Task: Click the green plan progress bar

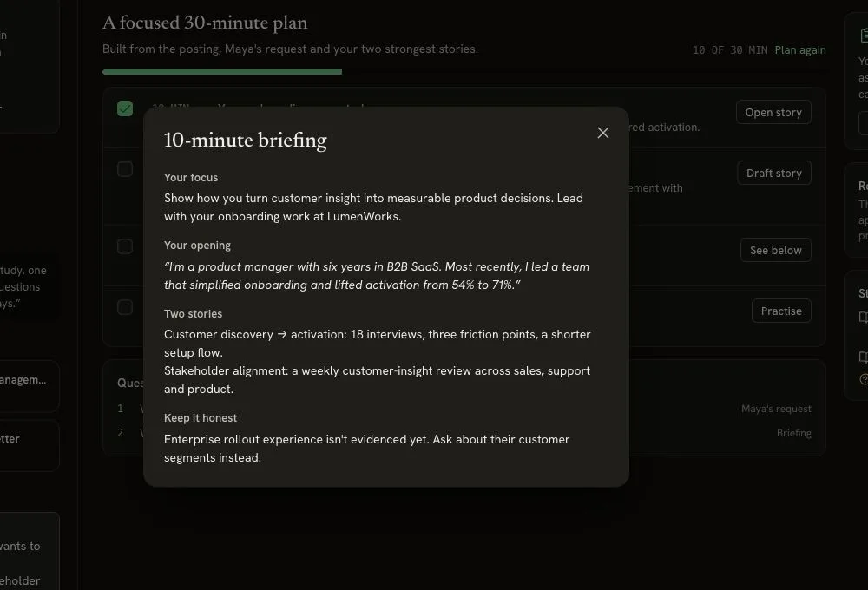Action: point(222,72)
